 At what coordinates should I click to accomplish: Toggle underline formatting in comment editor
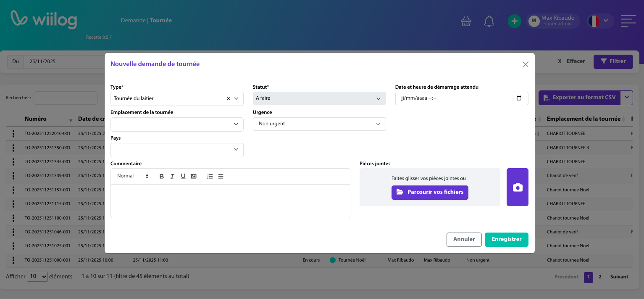(183, 176)
